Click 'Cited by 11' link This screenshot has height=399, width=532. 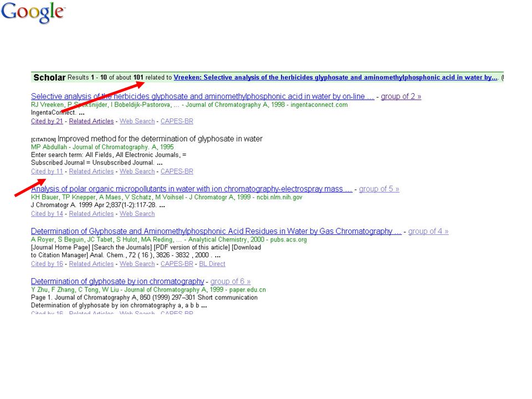point(47,171)
